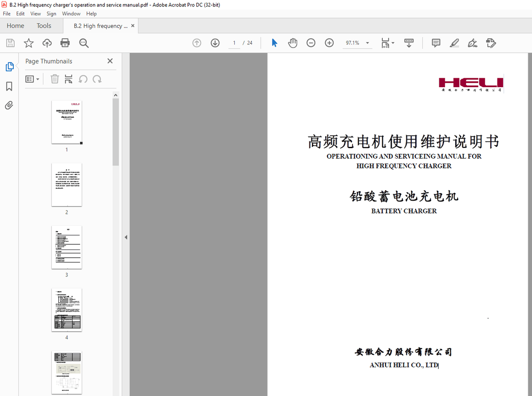Expand the thumbnails options menu dropdown
The height and width of the screenshot is (396, 532).
tap(32, 79)
